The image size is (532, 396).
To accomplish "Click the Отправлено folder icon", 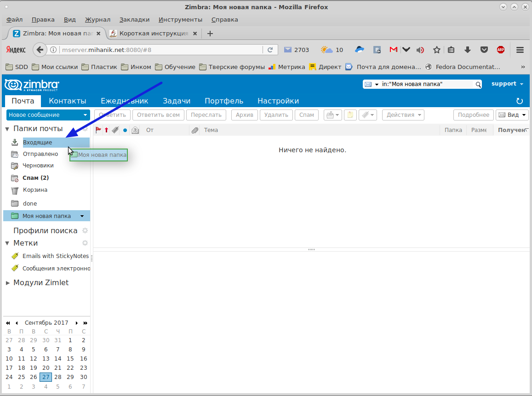I will [x=15, y=154].
